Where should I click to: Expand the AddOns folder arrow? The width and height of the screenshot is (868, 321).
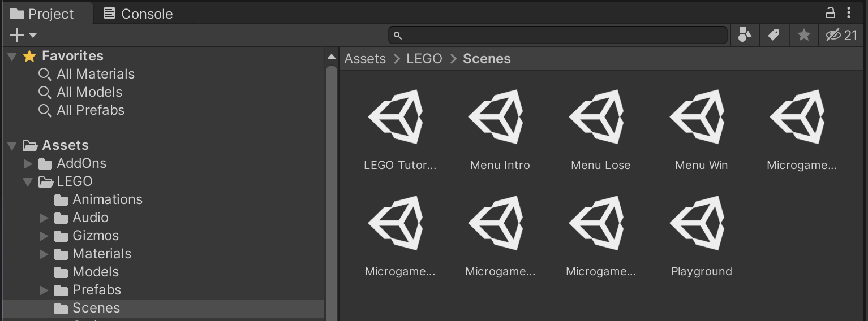coord(28,164)
